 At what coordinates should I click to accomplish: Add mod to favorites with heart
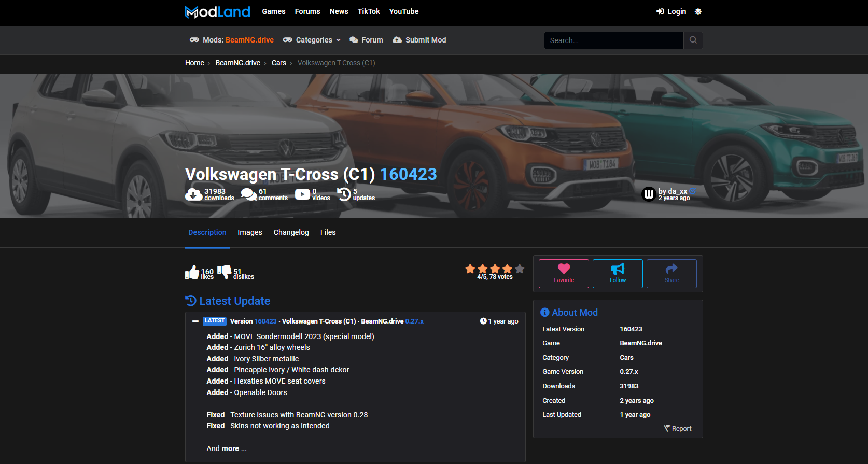(564, 274)
